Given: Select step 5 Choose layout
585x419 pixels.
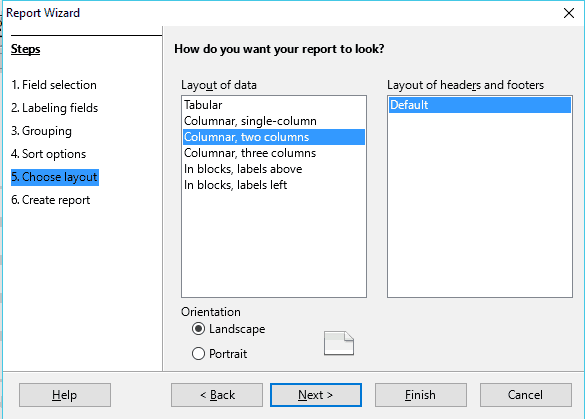Looking at the screenshot, I should (x=54, y=177).
